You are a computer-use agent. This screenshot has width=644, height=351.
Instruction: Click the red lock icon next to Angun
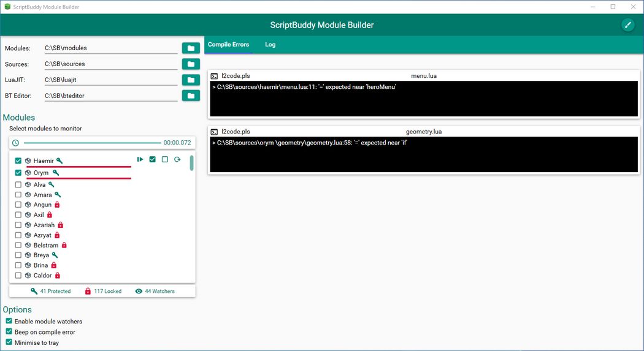58,205
